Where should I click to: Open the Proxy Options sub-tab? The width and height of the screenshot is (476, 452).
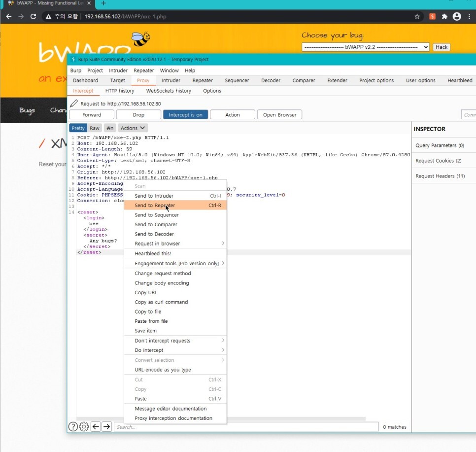point(212,91)
